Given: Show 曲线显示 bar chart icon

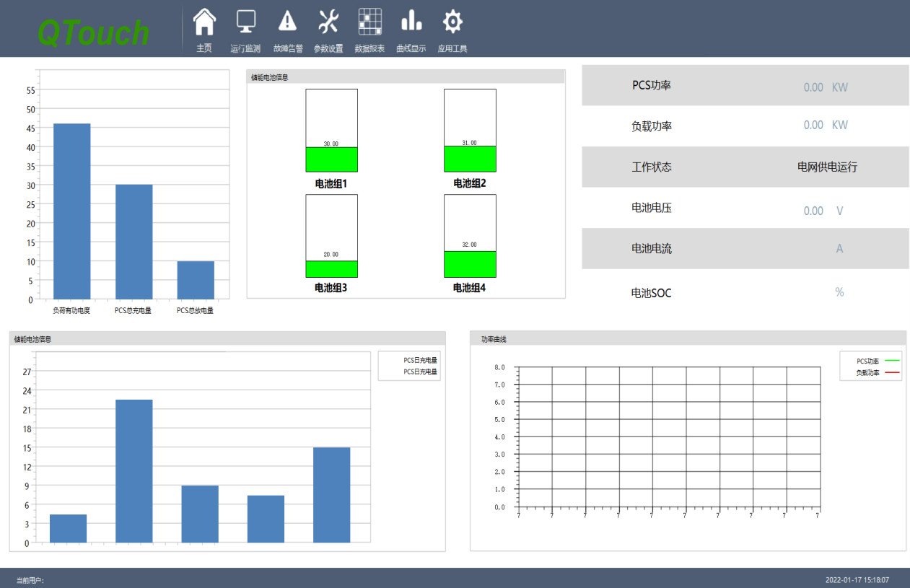Looking at the screenshot, I should click(x=411, y=22).
